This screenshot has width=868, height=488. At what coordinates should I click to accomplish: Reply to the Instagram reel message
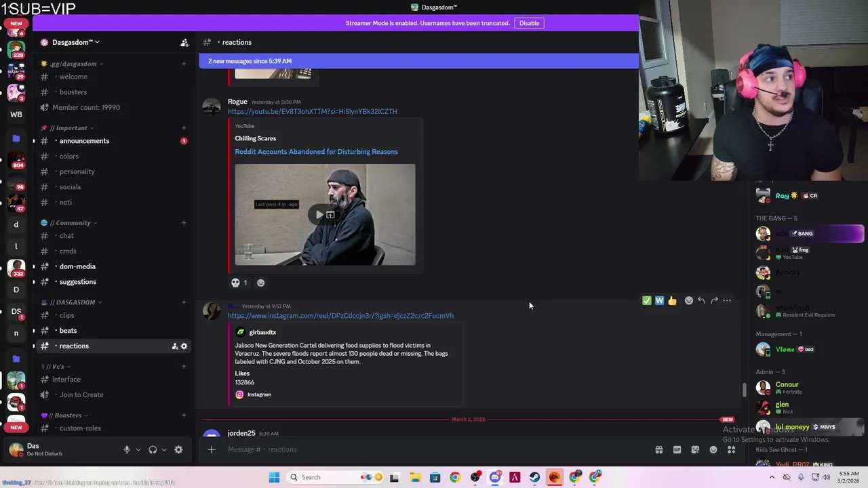(701, 301)
